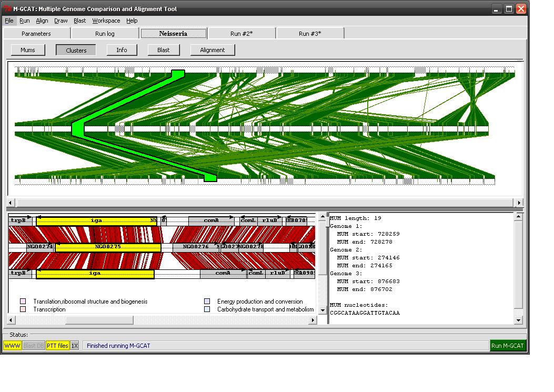Open the Workspace menu
Viewport: 554px width, 392px height.
tap(106, 21)
